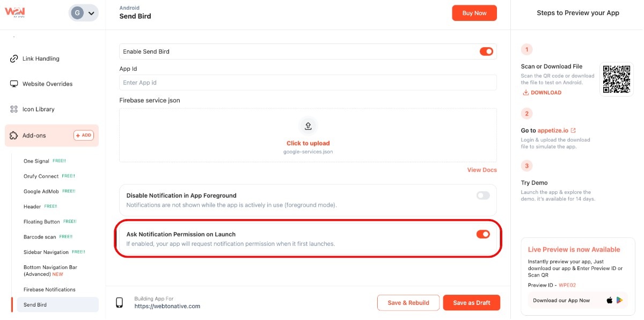644x320 pixels.
Task: Click the Website Overrides monitor icon
Action: [14, 84]
